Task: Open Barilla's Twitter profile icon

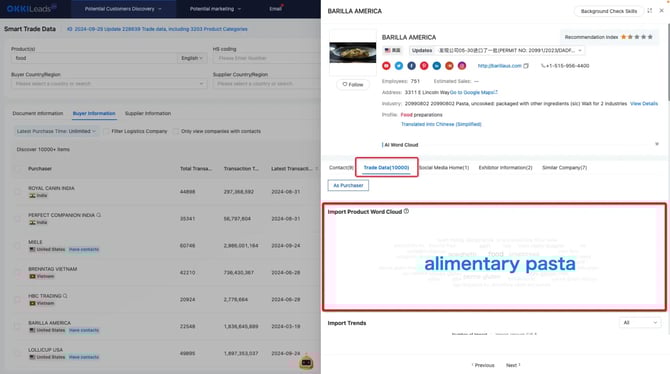Action: pos(399,66)
